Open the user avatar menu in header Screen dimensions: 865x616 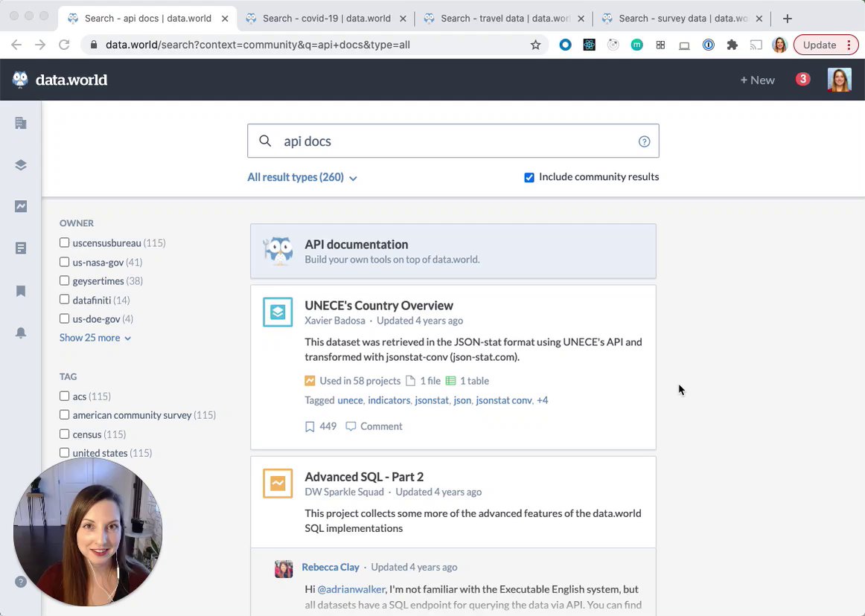(x=839, y=80)
